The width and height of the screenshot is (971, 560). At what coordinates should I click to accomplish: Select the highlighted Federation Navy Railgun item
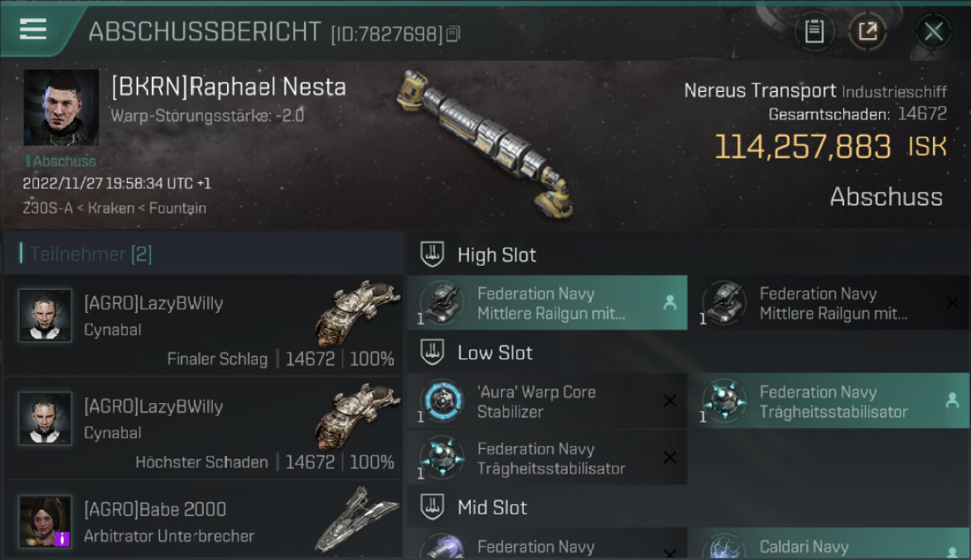(x=547, y=303)
